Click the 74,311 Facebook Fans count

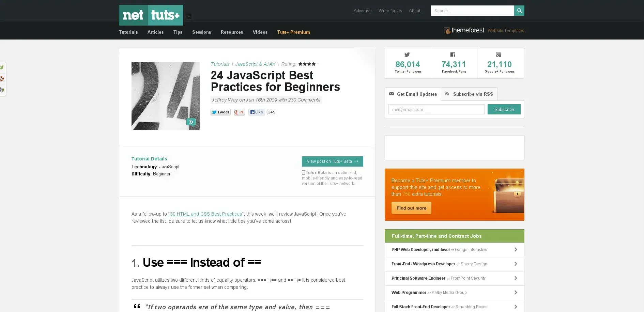click(x=454, y=64)
